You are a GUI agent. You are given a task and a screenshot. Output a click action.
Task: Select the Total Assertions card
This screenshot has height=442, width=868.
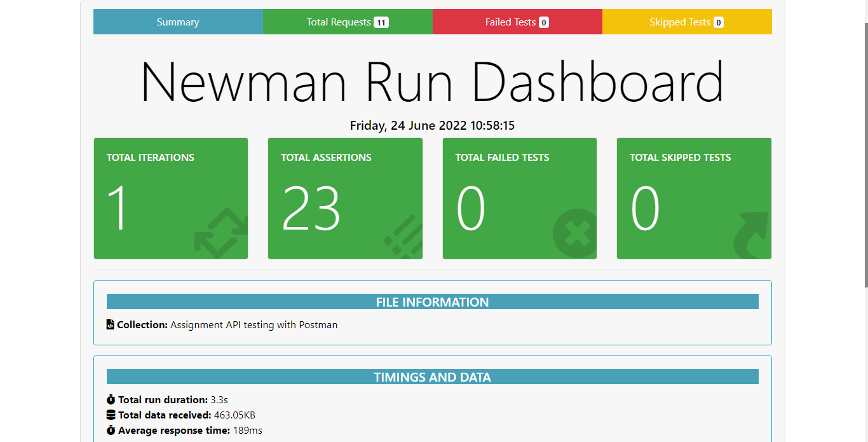pyautogui.click(x=345, y=198)
